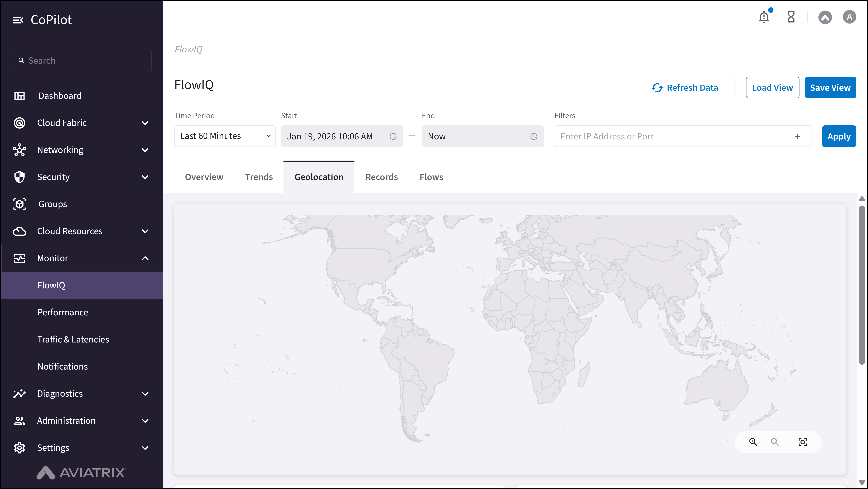
Task: Collapse the Monitor section
Action: point(145,258)
